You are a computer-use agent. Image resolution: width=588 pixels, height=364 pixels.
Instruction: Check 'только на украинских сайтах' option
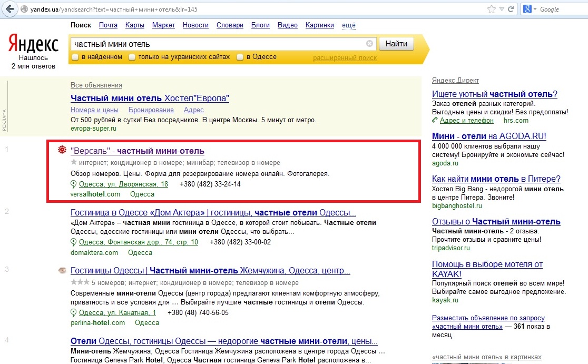point(132,57)
